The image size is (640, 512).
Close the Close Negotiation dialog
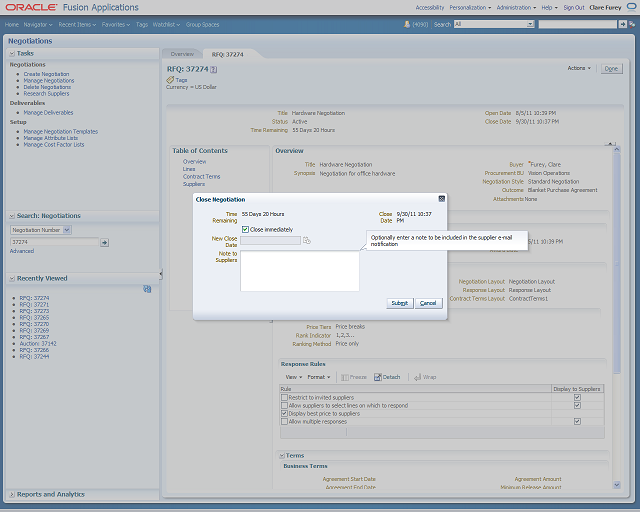(x=441, y=199)
